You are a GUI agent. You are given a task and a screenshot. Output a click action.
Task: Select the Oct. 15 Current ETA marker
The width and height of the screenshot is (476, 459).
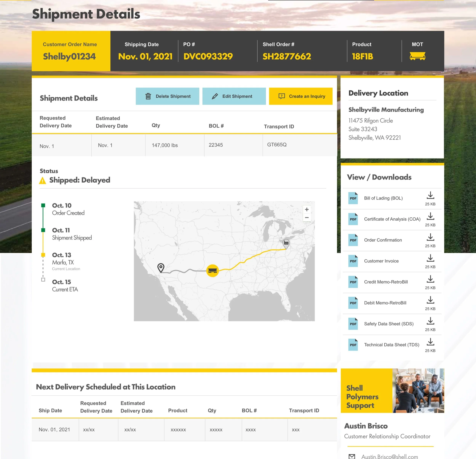coord(43,279)
